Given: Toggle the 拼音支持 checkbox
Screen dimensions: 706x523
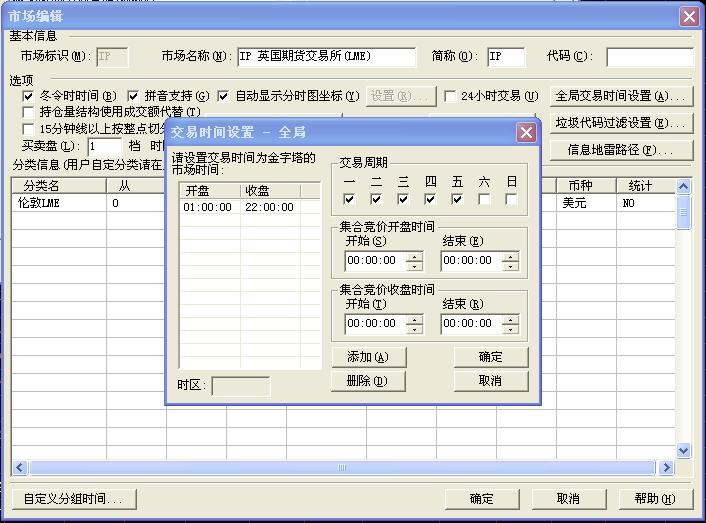Looking at the screenshot, I should click(x=134, y=97).
